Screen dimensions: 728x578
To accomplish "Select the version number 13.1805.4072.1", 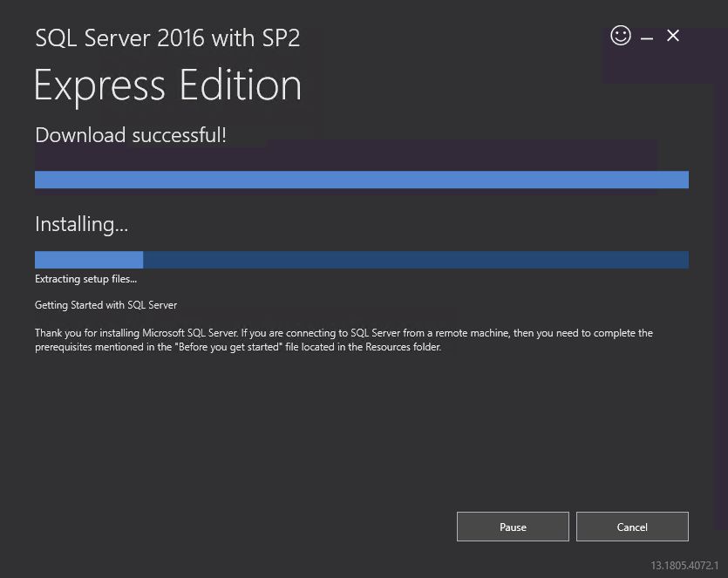I will (x=684, y=564).
